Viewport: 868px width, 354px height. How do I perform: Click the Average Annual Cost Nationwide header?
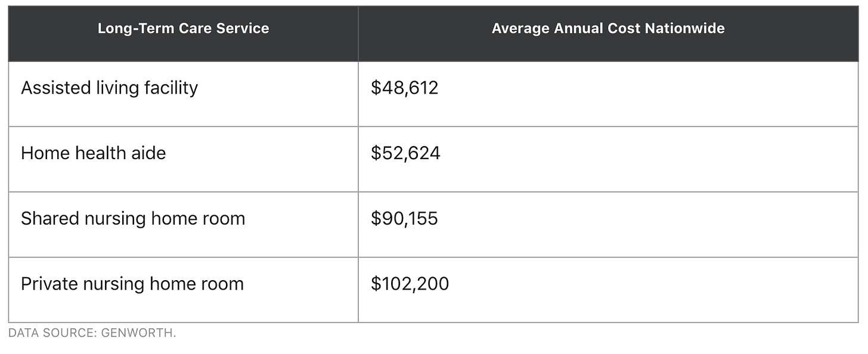[x=607, y=29]
